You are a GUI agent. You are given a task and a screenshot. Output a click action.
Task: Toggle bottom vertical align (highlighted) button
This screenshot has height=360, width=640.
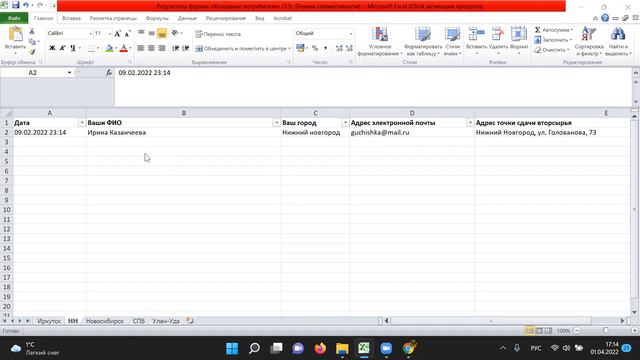(162, 33)
